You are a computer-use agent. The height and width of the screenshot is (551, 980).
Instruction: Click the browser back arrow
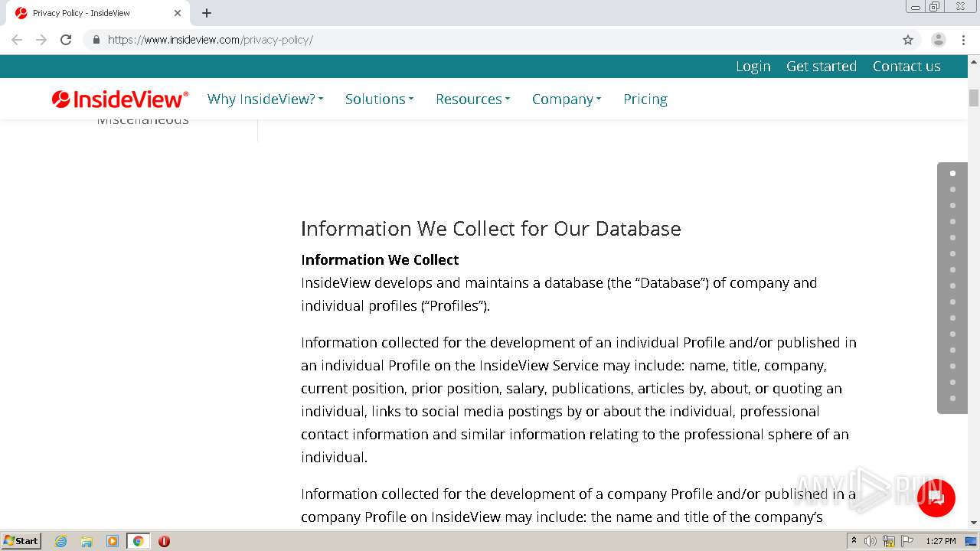coord(17,40)
